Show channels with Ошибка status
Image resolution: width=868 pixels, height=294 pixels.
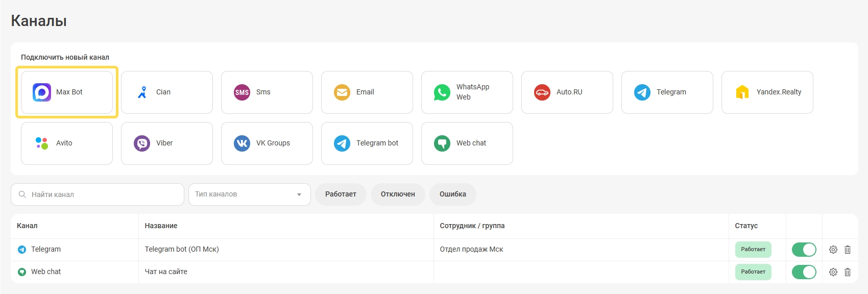point(452,194)
